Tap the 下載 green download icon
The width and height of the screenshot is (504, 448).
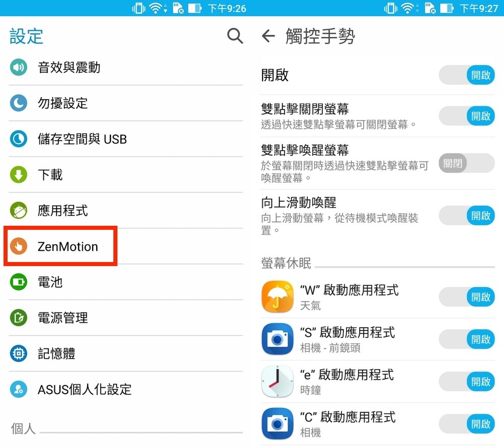(x=19, y=174)
